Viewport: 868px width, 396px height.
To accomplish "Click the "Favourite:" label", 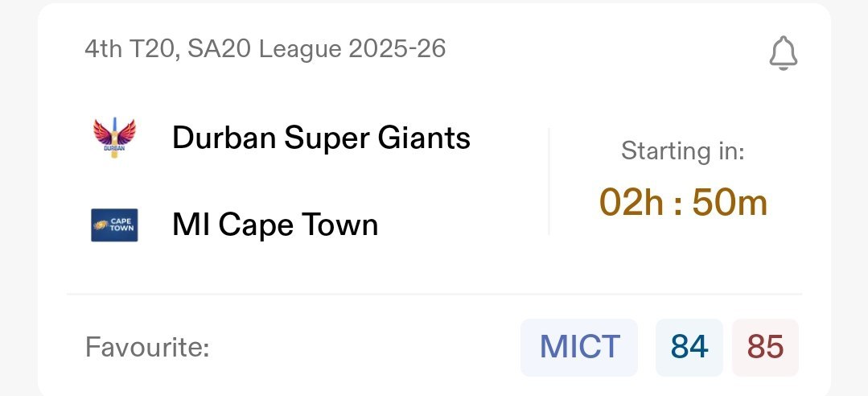I will [x=147, y=349].
